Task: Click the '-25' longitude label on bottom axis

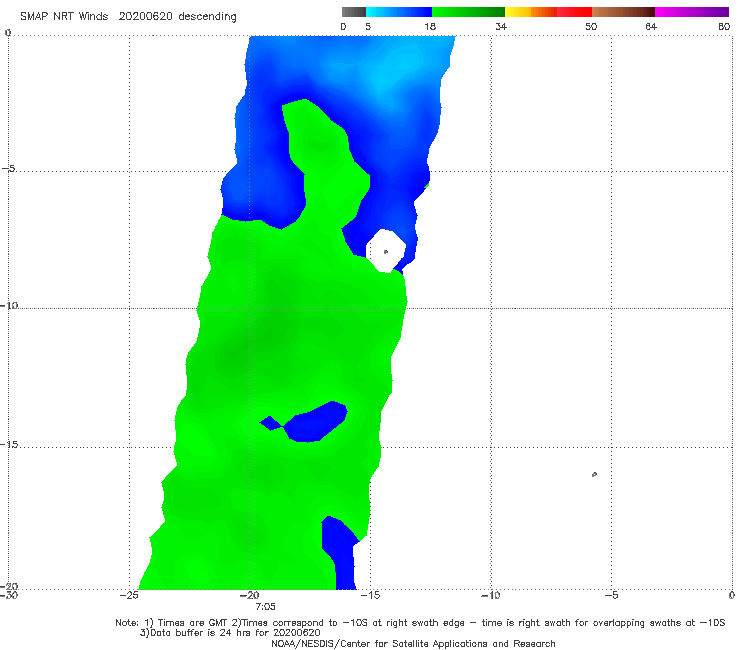Action: (x=129, y=595)
